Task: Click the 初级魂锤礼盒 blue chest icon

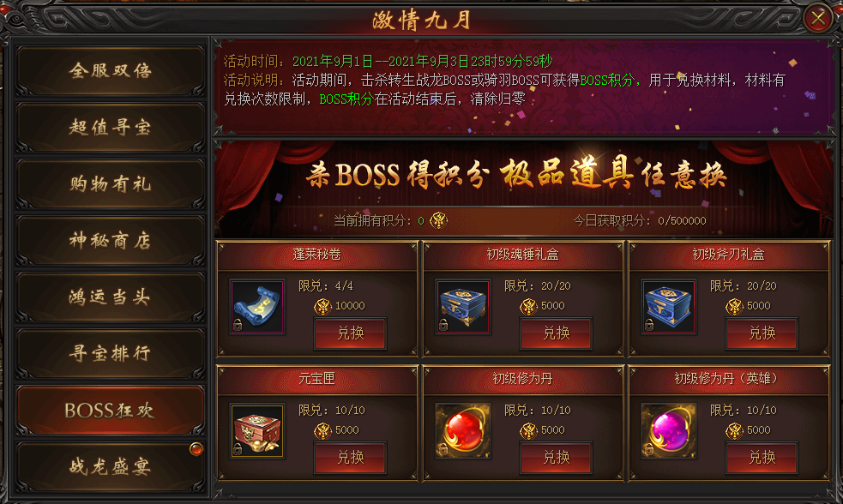Action: coord(463,307)
